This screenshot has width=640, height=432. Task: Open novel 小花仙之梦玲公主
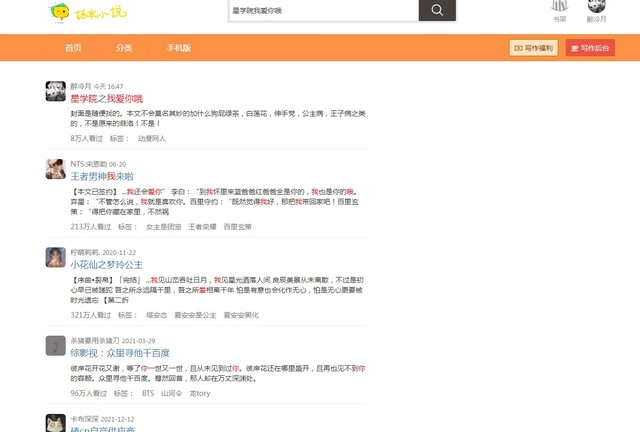(x=112, y=264)
